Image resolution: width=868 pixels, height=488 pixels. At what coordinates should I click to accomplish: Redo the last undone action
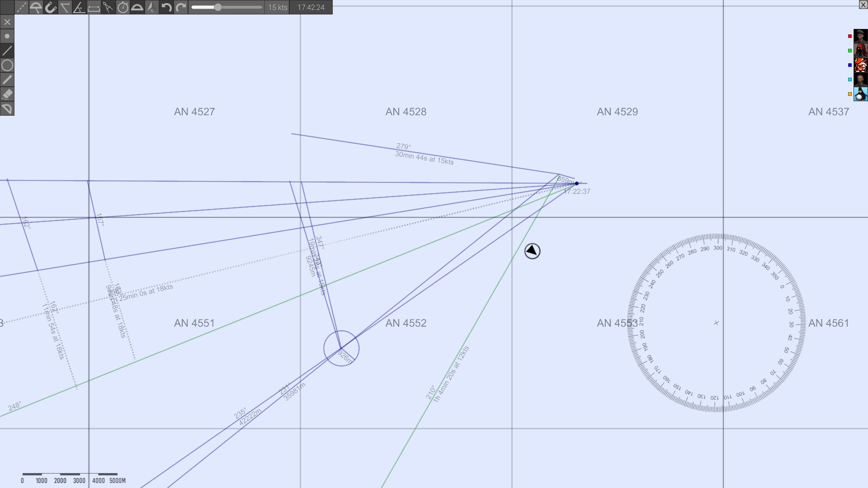tap(180, 7)
